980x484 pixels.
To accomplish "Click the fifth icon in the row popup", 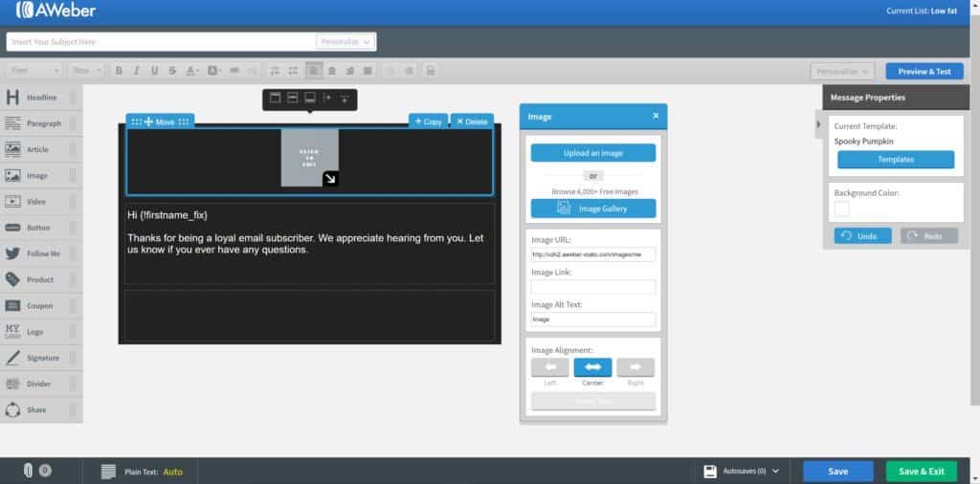I will tap(345, 99).
